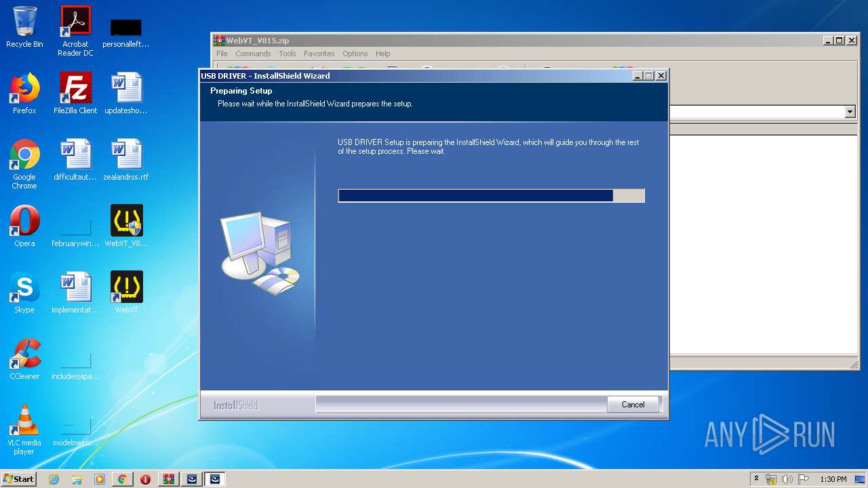Open Windows Explorer folder in the taskbar
Screen dimensions: 868x488
(77, 479)
